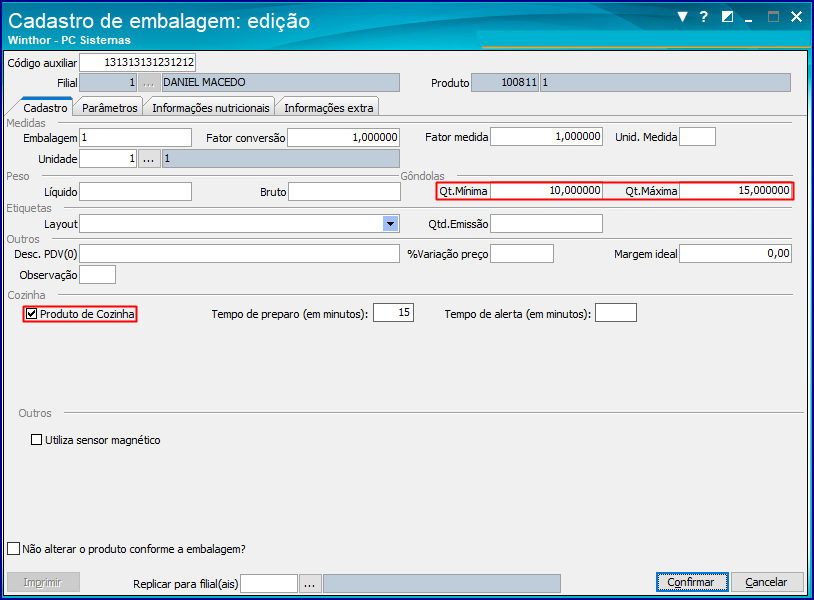Click the Unid. Medida field
Screen dimensions: 814x600
point(697,137)
